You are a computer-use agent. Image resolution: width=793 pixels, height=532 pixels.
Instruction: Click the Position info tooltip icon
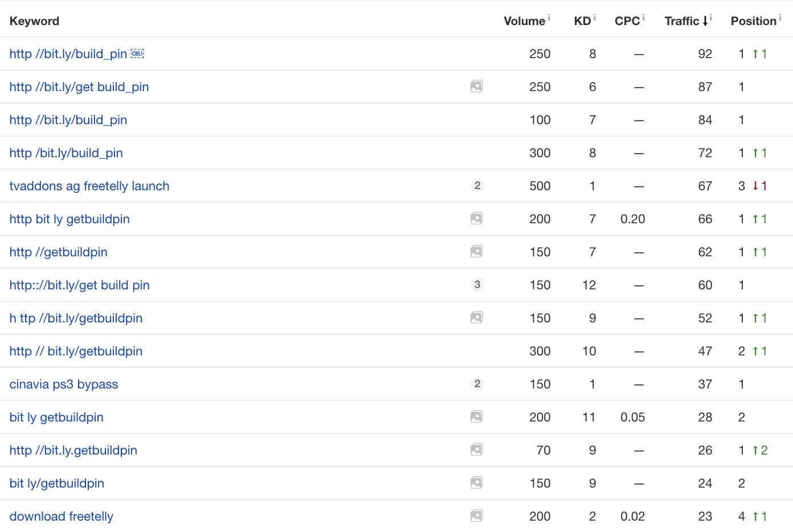click(x=780, y=17)
